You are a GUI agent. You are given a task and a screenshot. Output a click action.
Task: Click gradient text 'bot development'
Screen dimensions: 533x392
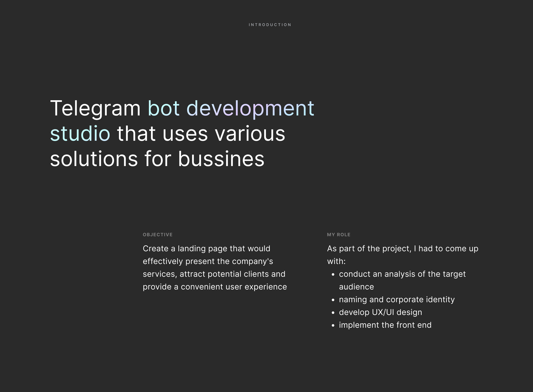pos(231,108)
